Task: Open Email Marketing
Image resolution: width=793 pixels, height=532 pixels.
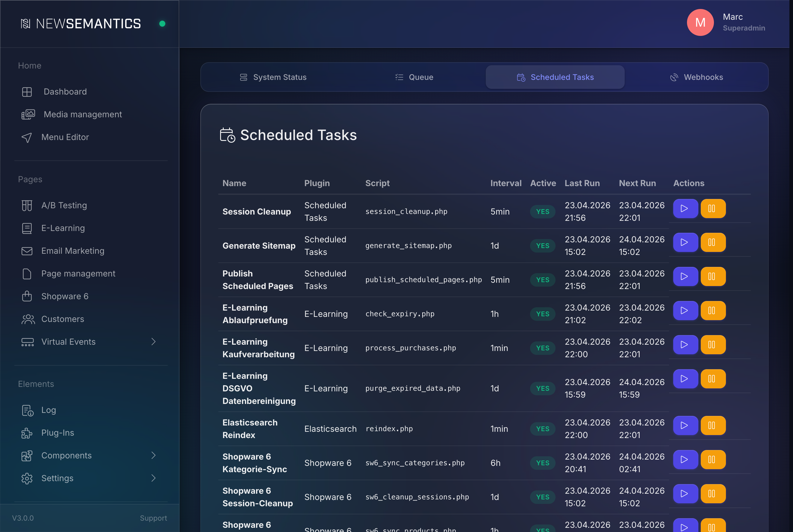Action: click(x=63, y=251)
